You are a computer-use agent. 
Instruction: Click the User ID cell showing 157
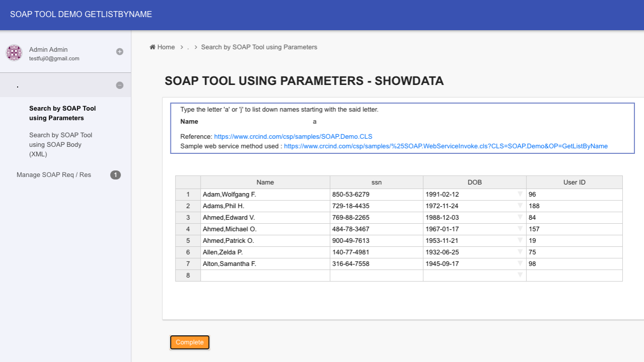click(574, 229)
